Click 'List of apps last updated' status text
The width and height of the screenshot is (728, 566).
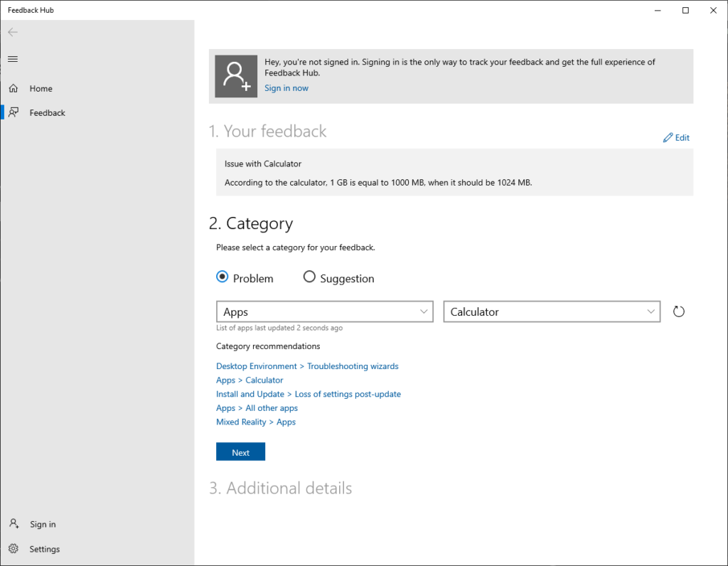coord(279,328)
